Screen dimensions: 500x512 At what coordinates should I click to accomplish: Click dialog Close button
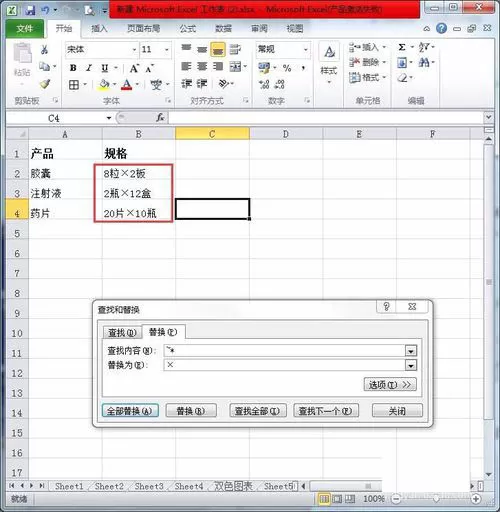click(x=397, y=411)
